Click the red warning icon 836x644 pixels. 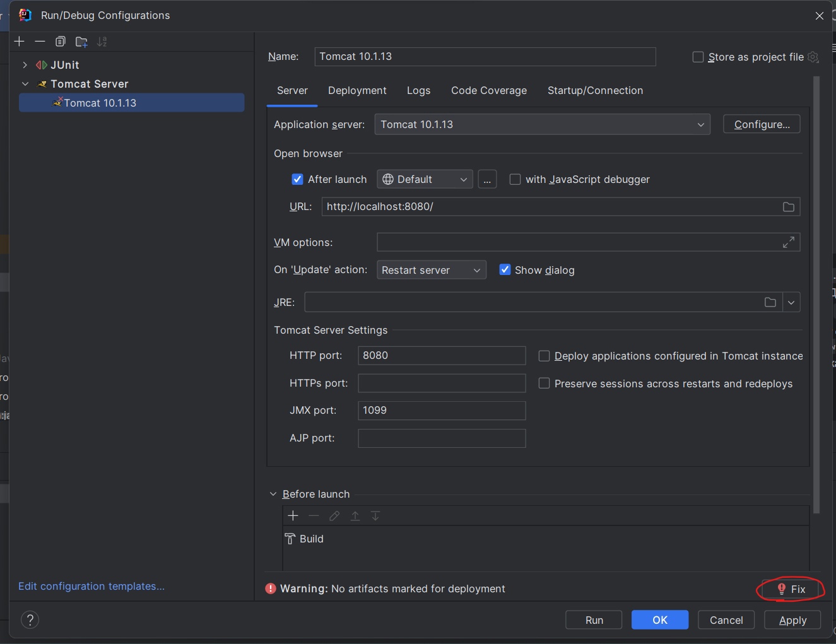(x=271, y=588)
